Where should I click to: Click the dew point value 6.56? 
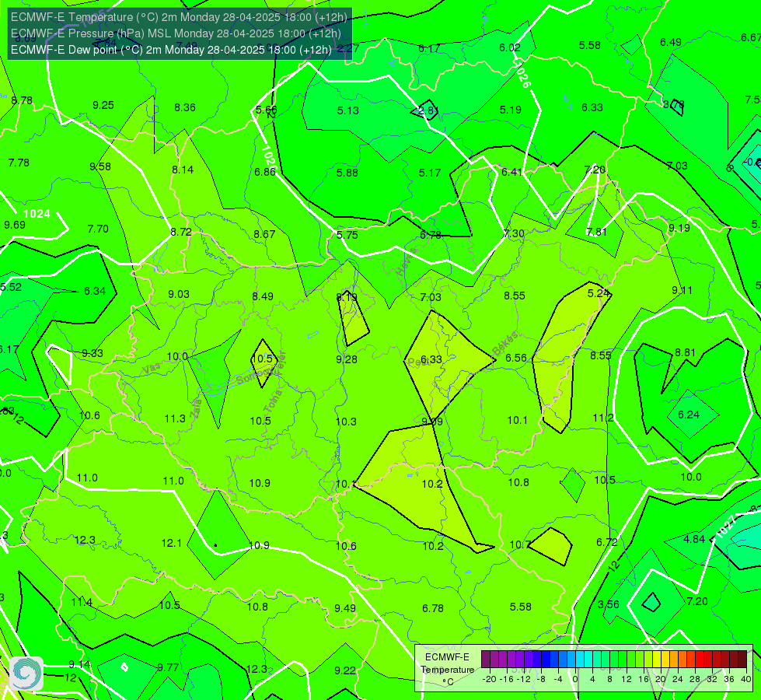point(516,358)
